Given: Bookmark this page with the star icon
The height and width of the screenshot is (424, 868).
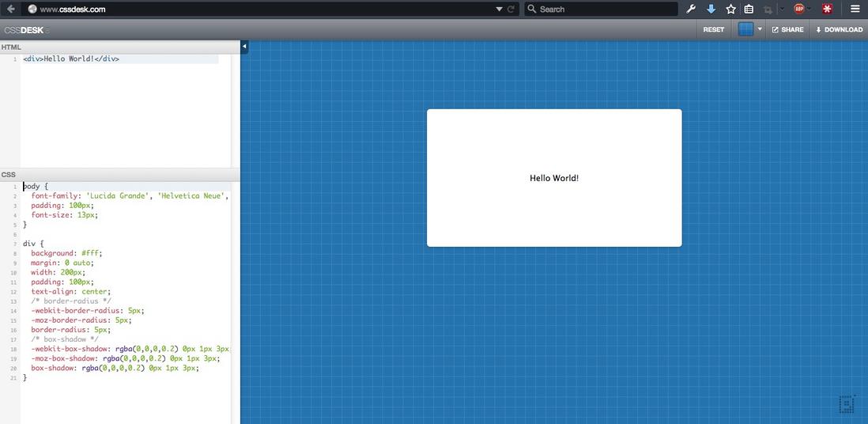Looking at the screenshot, I should coord(730,9).
